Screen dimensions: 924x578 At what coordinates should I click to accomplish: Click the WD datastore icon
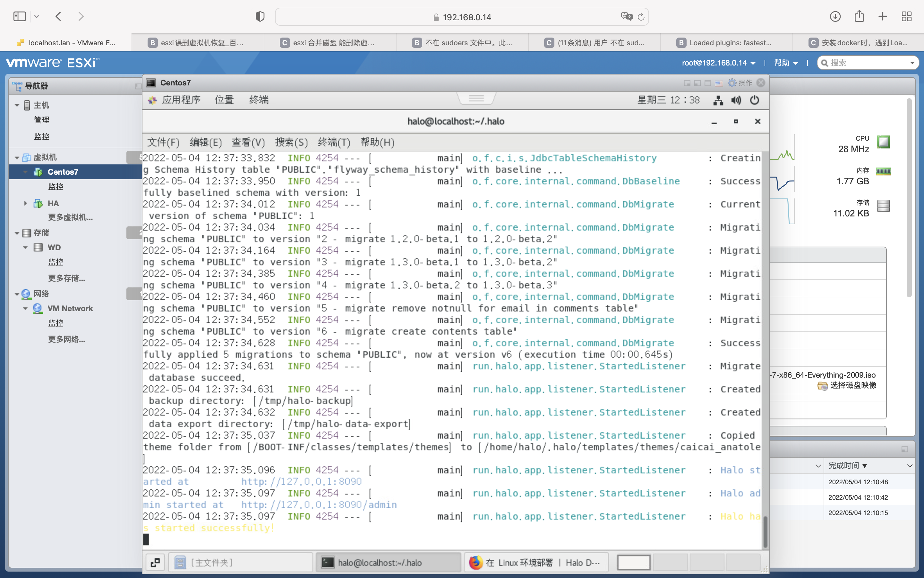(x=38, y=247)
